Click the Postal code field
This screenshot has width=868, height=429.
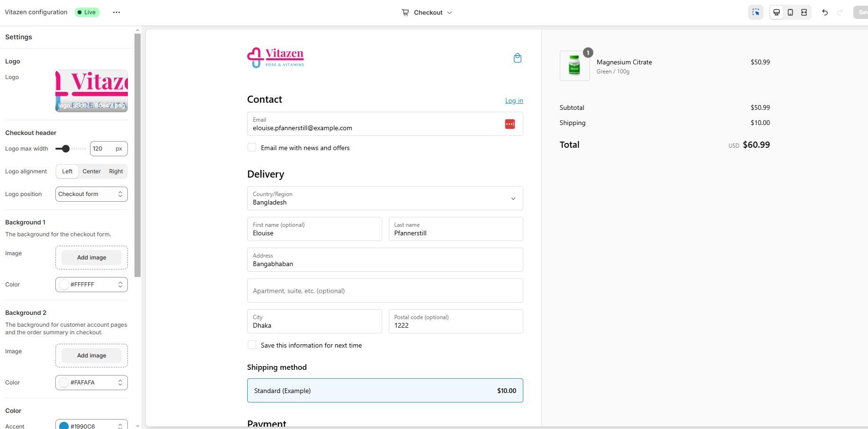click(x=456, y=322)
